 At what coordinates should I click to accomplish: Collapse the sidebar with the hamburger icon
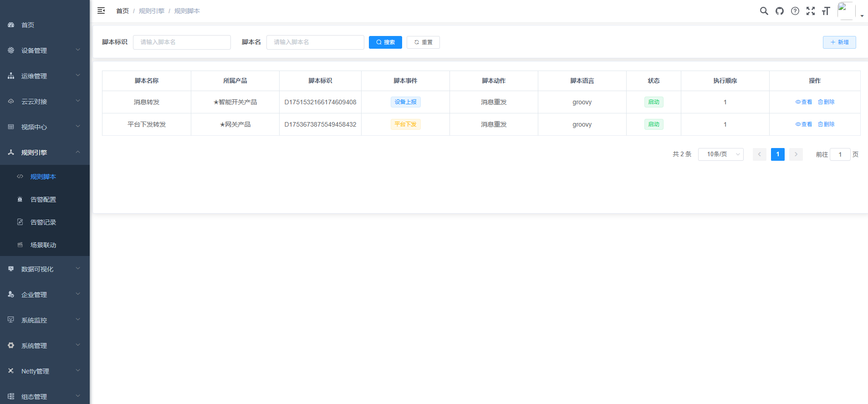pos(101,10)
